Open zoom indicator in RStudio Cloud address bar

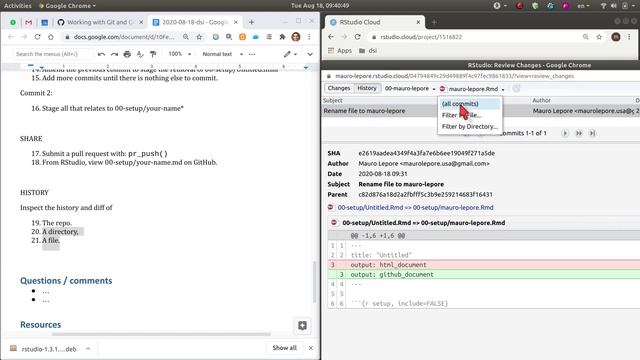coord(586,37)
